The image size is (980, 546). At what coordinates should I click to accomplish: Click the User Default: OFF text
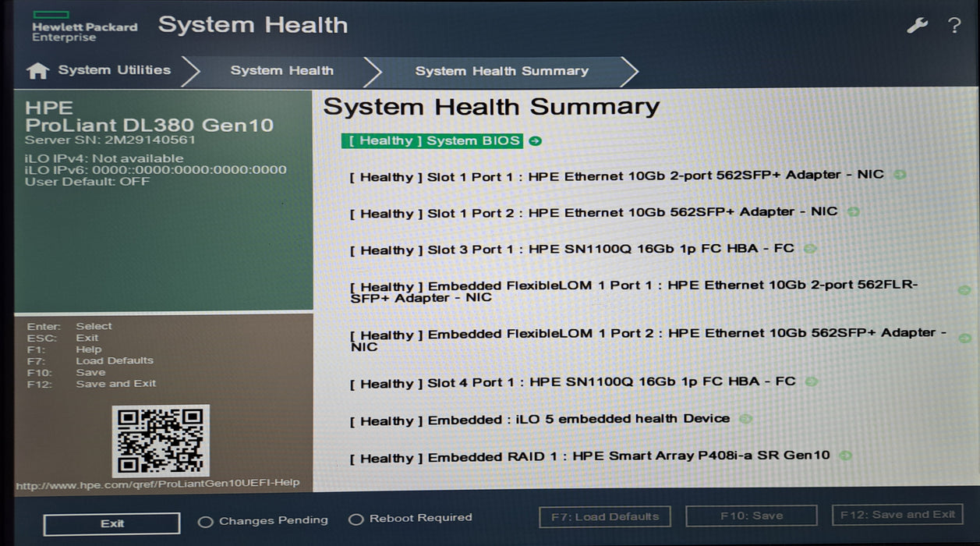pyautogui.click(x=87, y=182)
